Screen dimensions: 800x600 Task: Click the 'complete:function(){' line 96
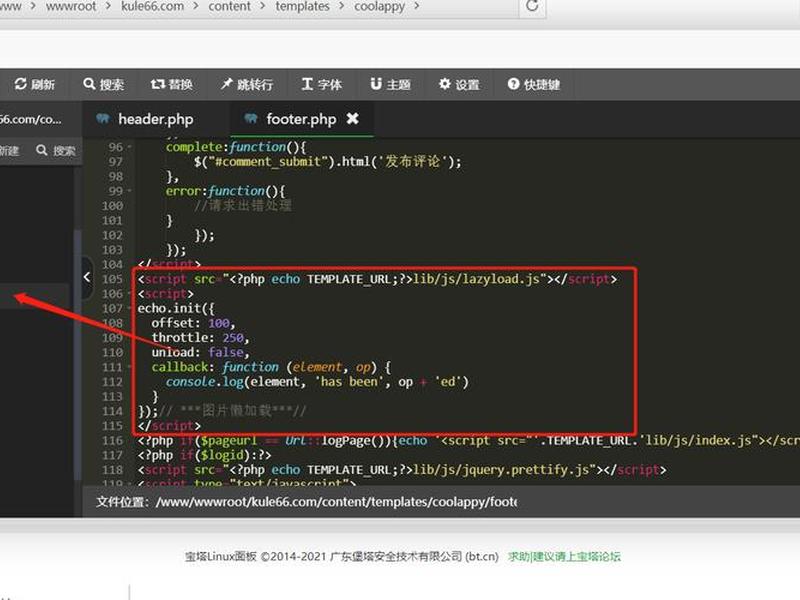(236, 147)
